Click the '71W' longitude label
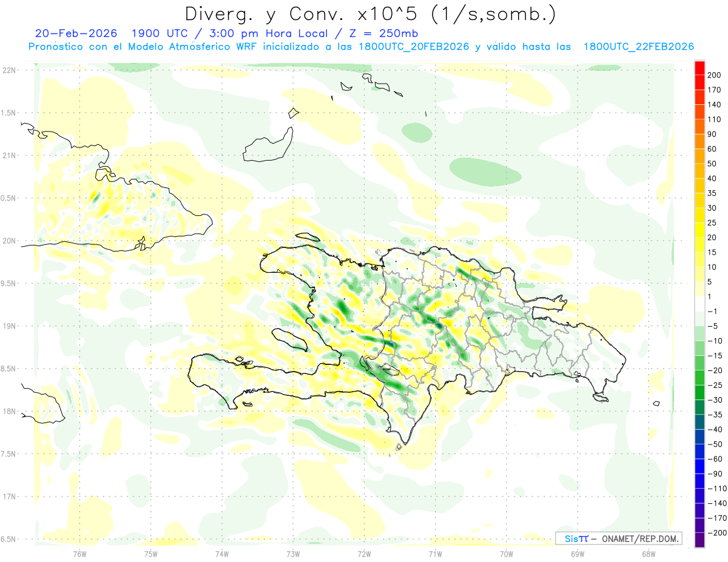 tap(435, 553)
